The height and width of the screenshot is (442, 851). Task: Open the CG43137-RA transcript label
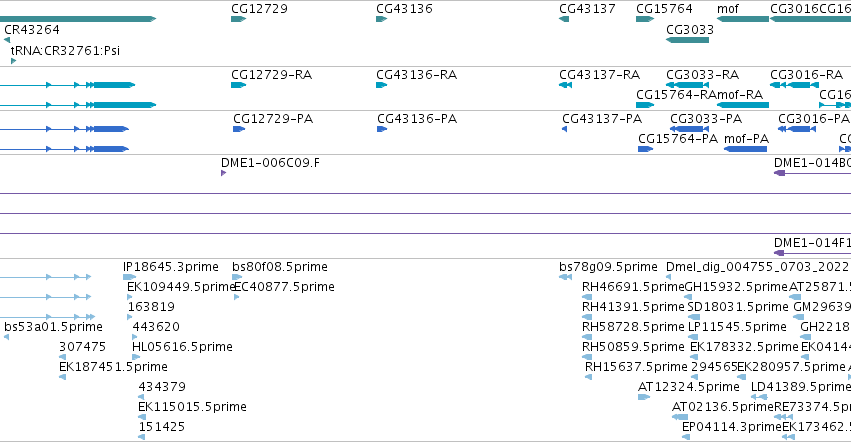tap(599, 74)
